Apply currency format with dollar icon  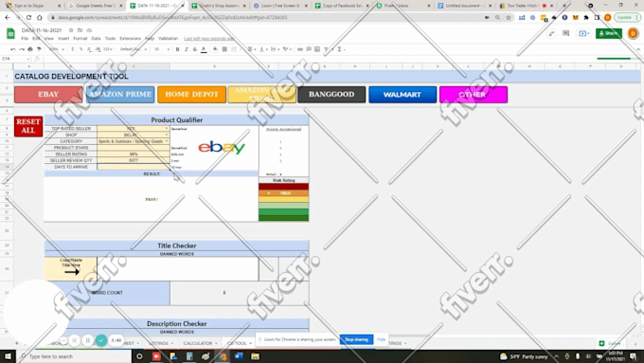(73, 49)
